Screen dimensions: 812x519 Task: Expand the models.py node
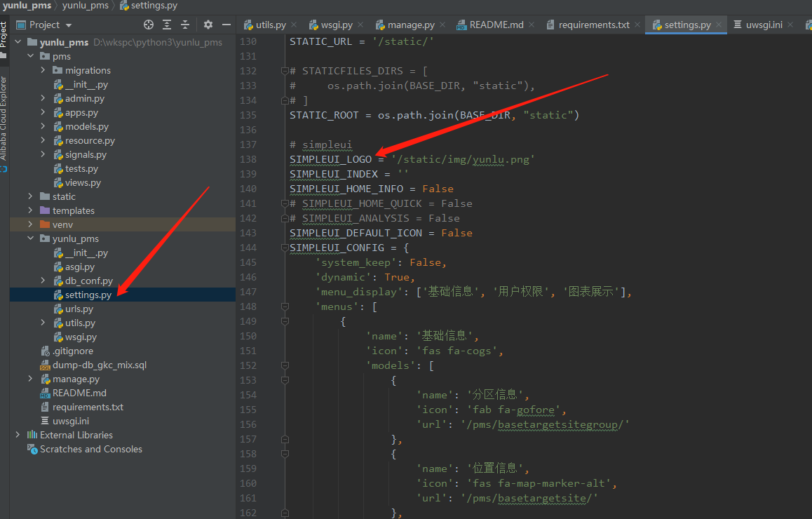pos(43,126)
